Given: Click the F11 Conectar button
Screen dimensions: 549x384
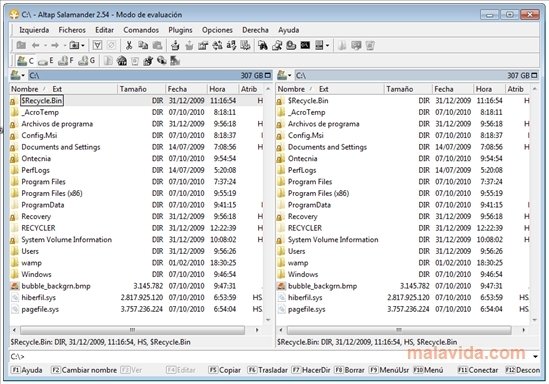Looking at the screenshot, I should coord(478,370).
